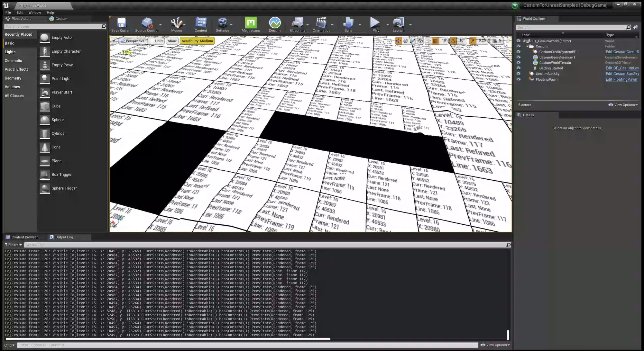Switch to the Output Log tab
The width and height of the screenshot is (644, 351).
(x=64, y=237)
